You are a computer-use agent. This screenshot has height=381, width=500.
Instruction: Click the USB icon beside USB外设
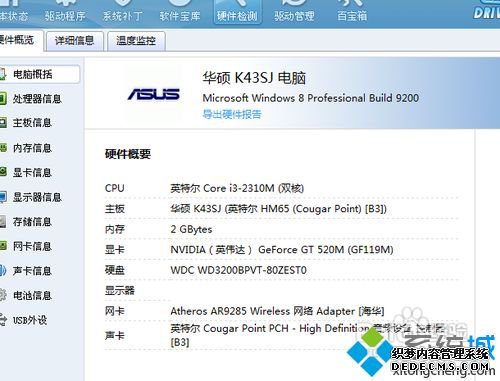pos(3,320)
